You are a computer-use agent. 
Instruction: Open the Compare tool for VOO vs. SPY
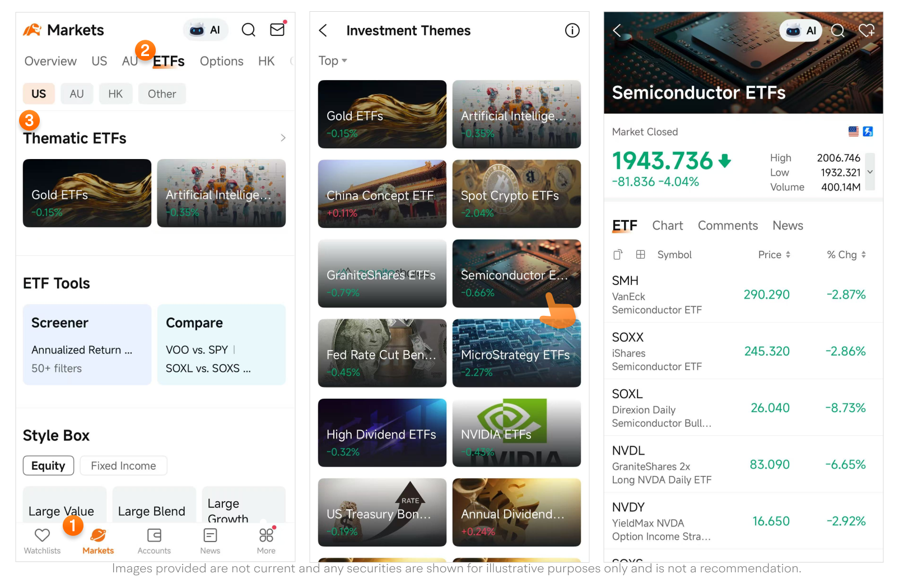point(221,344)
